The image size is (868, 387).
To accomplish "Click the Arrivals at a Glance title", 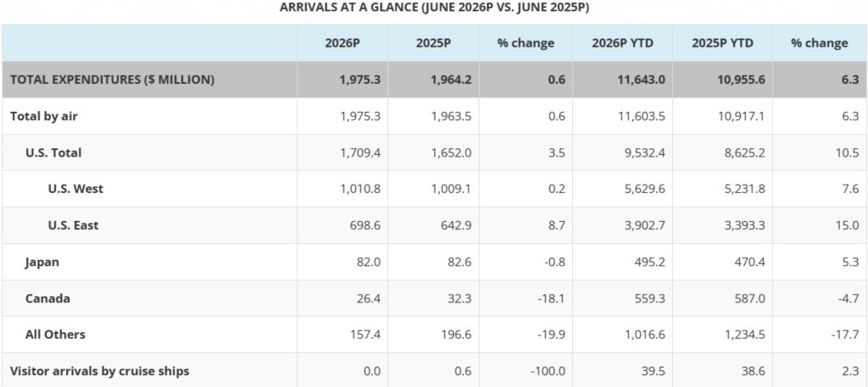I will (434, 8).
